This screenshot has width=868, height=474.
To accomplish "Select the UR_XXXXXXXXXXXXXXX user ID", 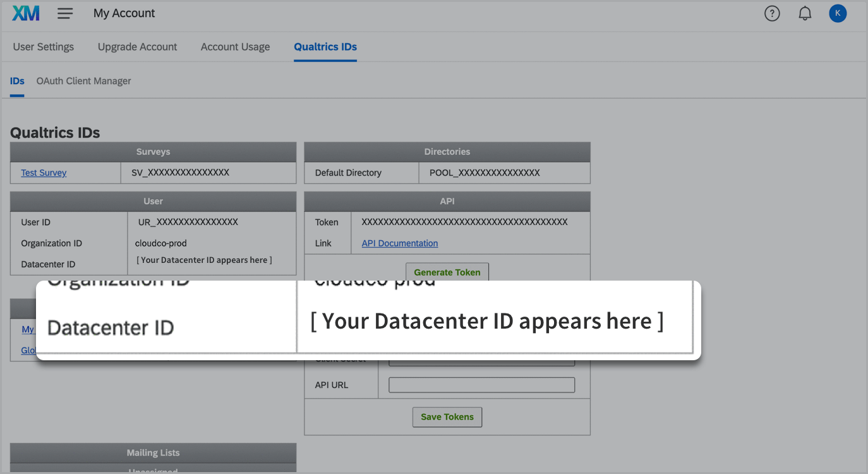I will tap(188, 222).
